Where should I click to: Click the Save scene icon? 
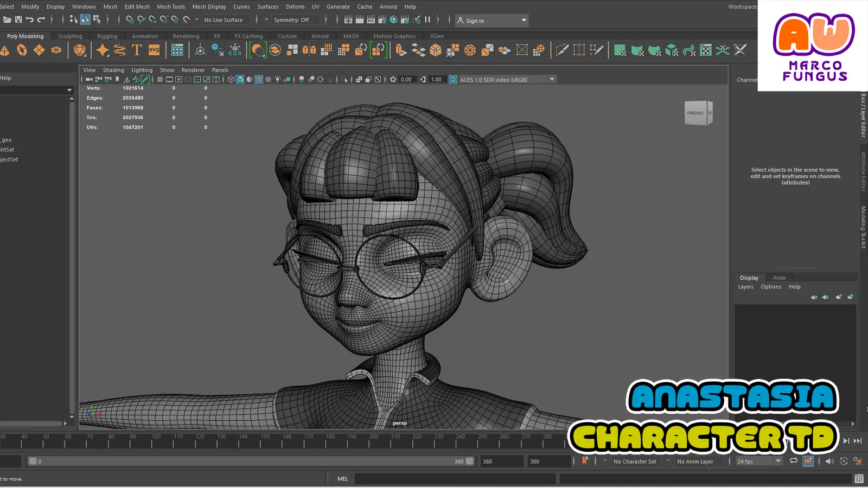click(18, 20)
